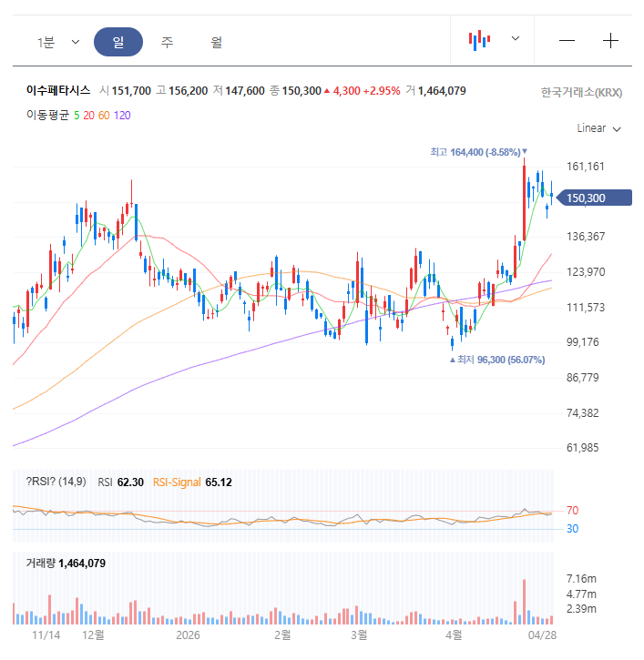Click the 150,300 current price tag

coord(594,198)
